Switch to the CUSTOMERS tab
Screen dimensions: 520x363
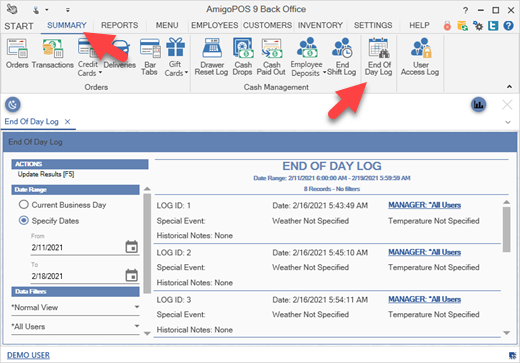[267, 25]
